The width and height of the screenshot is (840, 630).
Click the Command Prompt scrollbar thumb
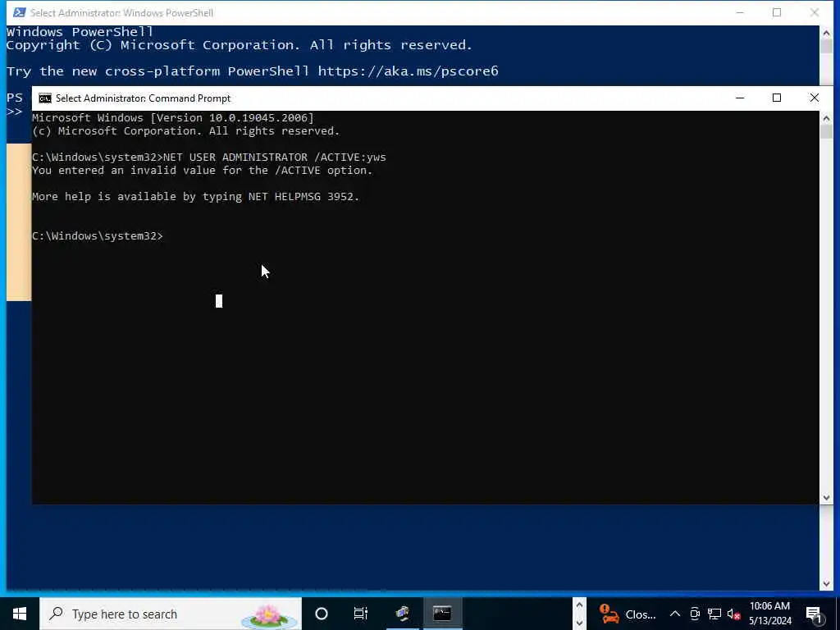[x=826, y=132]
